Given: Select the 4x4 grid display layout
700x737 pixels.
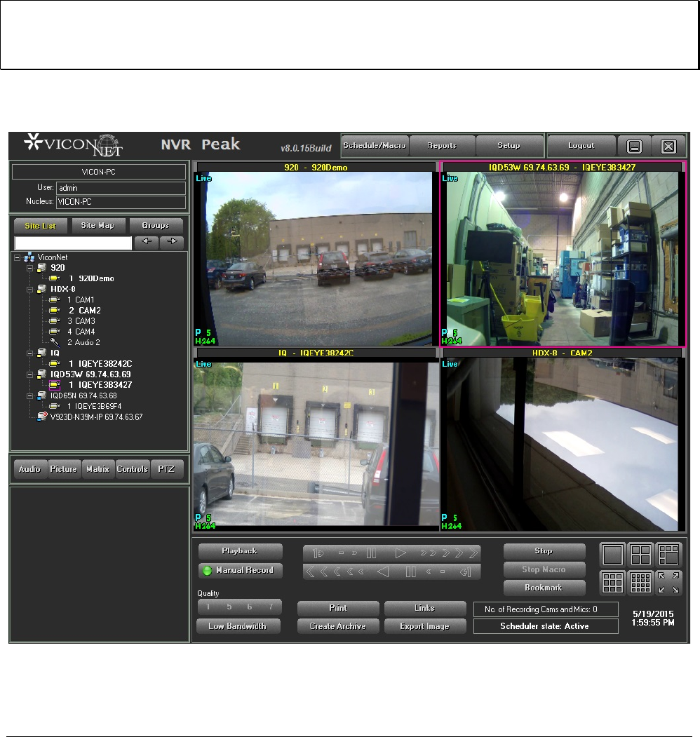Looking at the screenshot, I should (x=640, y=583).
